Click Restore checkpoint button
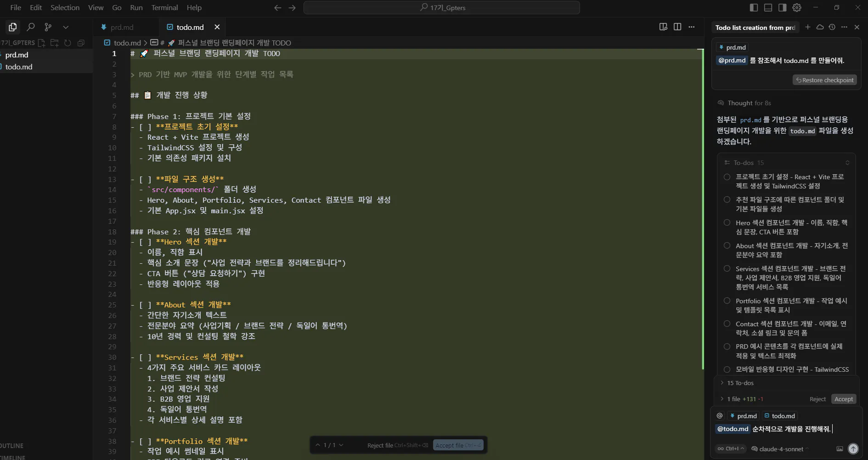 (825, 80)
